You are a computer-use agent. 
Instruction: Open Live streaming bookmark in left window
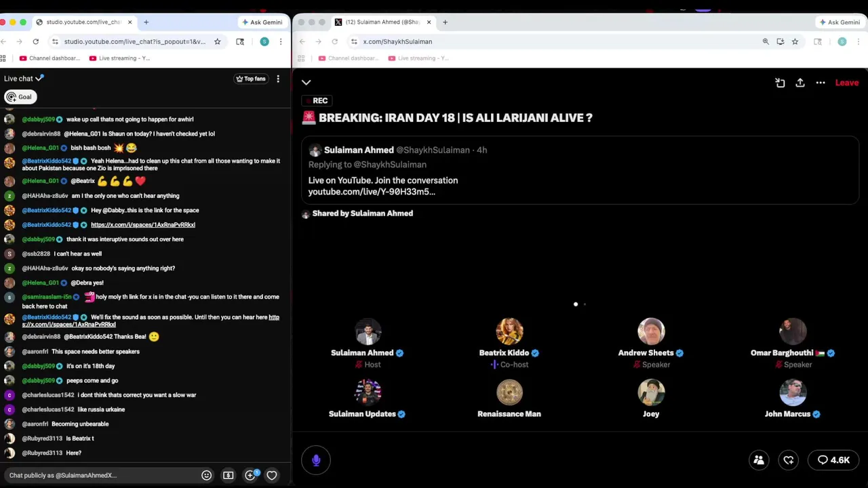pyautogui.click(x=119, y=58)
